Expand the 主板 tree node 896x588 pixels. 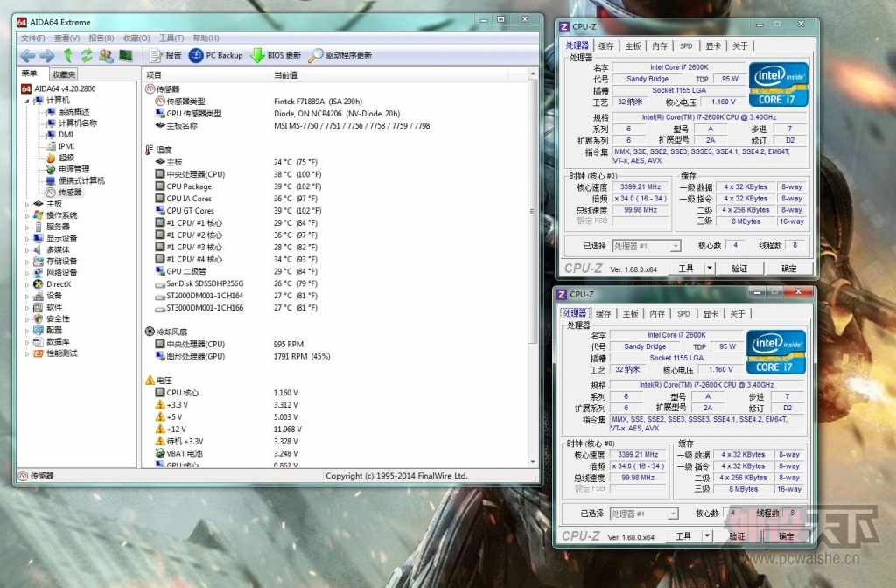coord(27,204)
